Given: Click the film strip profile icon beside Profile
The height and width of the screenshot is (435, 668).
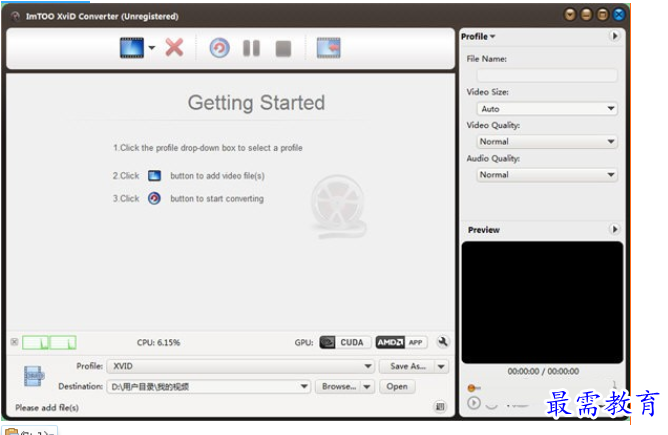Looking at the screenshot, I should 34,376.
